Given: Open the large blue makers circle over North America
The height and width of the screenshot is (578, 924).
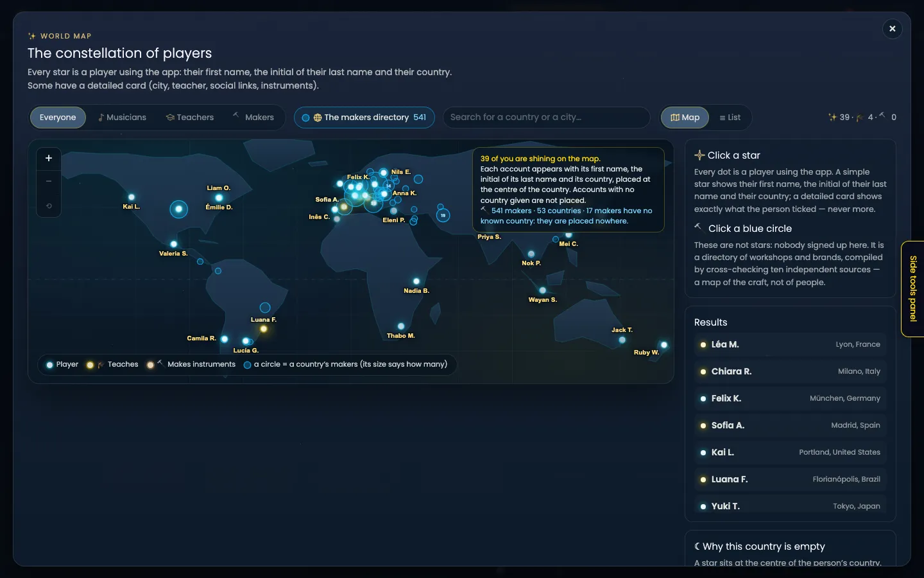Looking at the screenshot, I should click(178, 209).
